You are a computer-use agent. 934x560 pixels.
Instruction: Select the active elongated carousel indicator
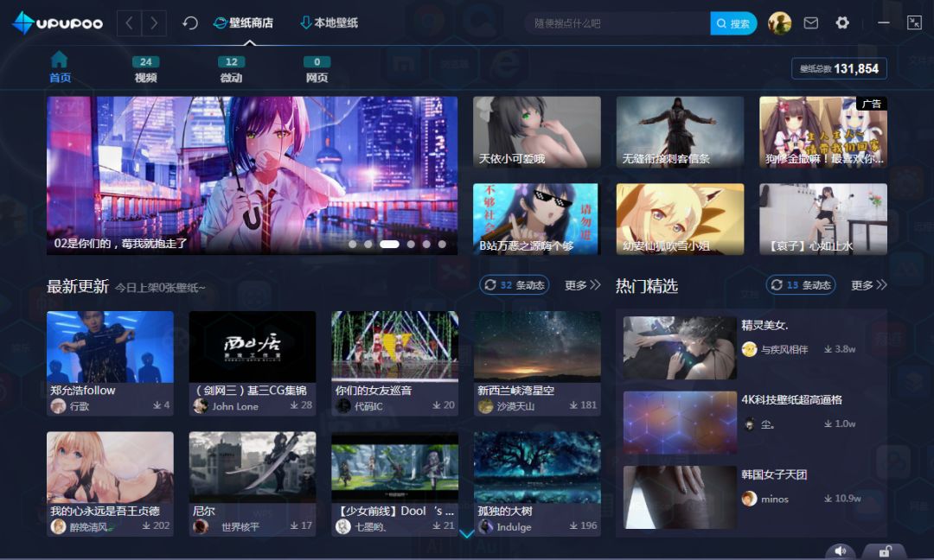coord(389,244)
